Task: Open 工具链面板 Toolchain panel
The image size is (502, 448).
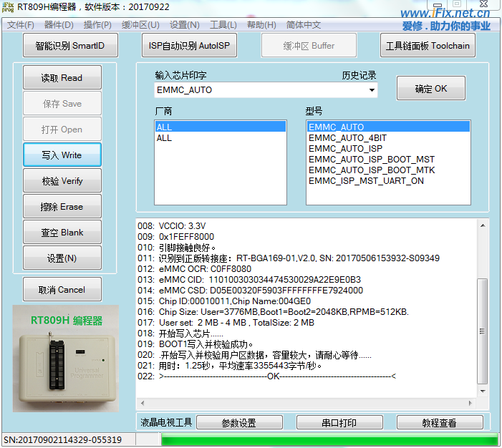Action: coord(428,46)
